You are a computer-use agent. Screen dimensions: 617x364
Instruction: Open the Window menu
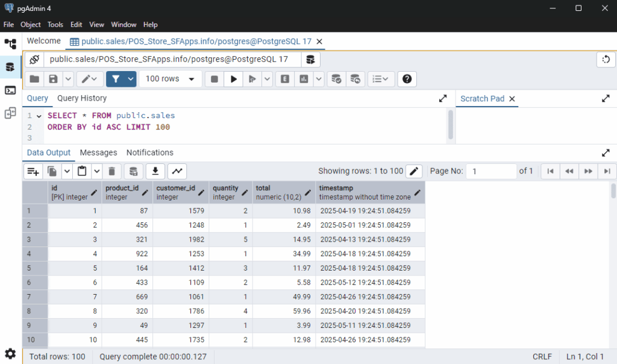tap(124, 24)
